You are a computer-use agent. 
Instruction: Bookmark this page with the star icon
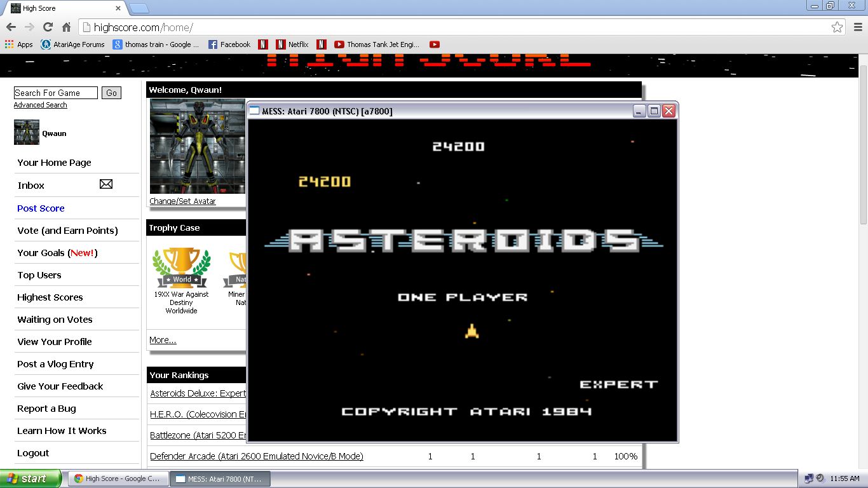837,27
